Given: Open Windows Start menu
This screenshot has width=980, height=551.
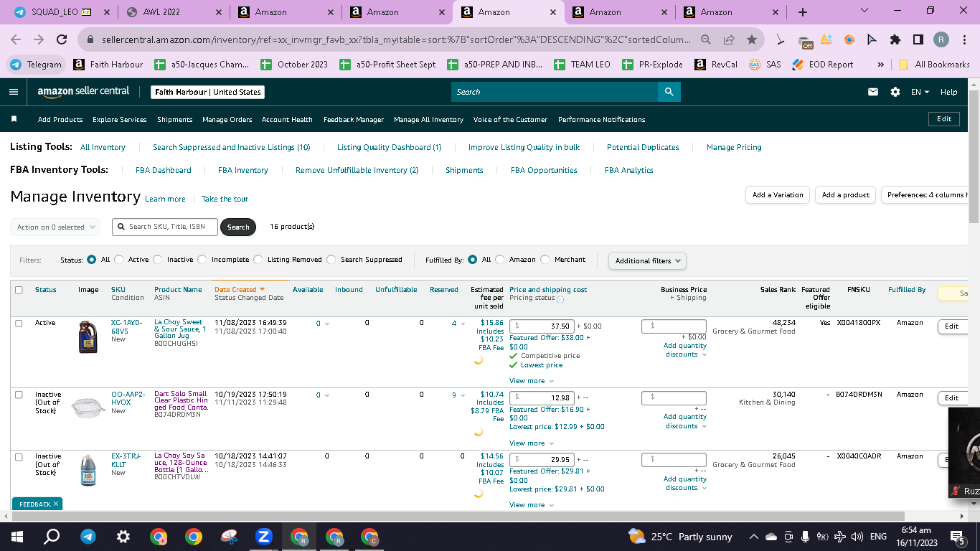Looking at the screenshot, I should point(17,537).
